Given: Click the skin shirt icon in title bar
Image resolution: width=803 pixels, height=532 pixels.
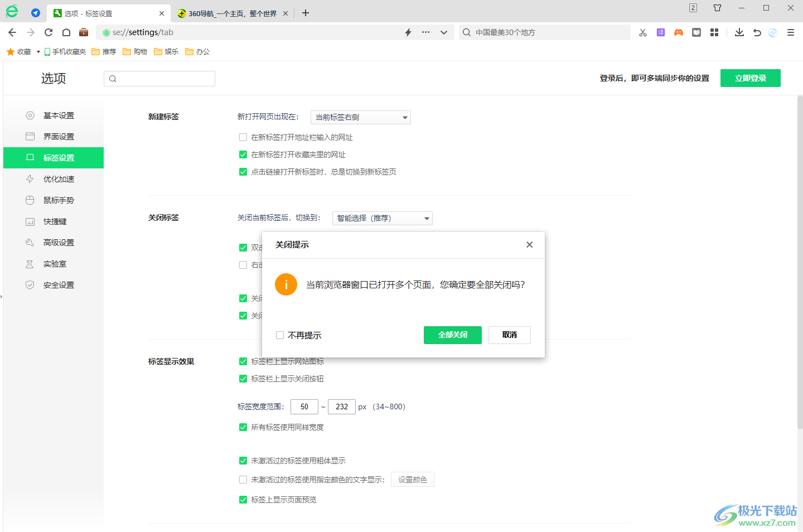Looking at the screenshot, I should [718, 8].
